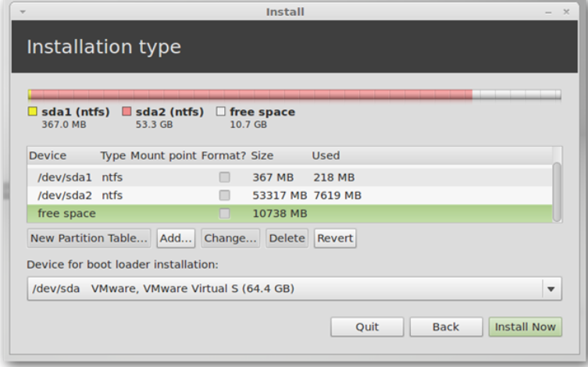The height and width of the screenshot is (367, 588).
Task: Toggle Format checkbox on free space row
Action: tap(225, 213)
